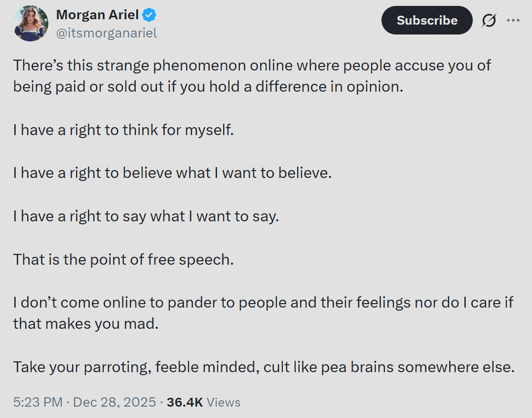The image size is (532, 418).
Task: Open the profile via the circular avatar
Action: pyautogui.click(x=31, y=23)
